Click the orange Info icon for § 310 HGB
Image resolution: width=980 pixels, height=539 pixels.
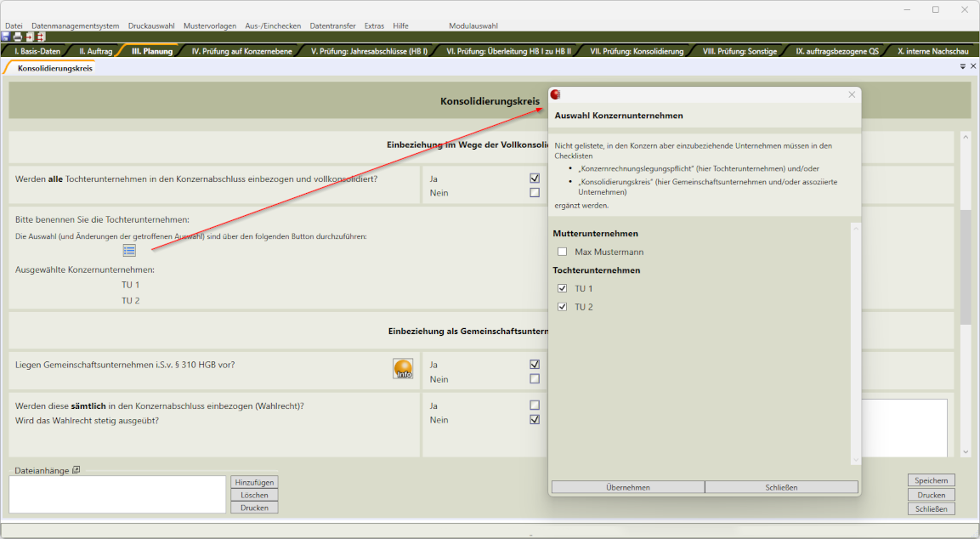[x=403, y=368]
